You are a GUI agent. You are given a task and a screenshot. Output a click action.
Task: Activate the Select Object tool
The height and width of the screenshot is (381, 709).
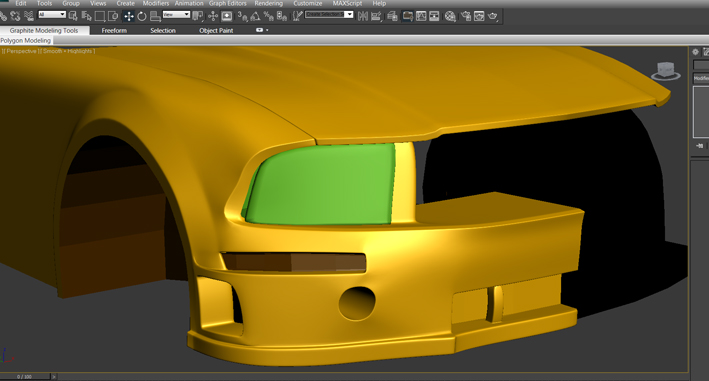point(73,16)
